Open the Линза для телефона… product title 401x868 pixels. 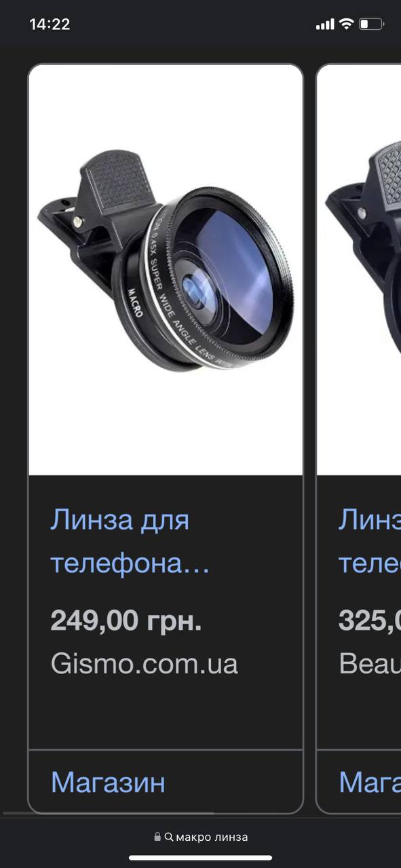pyautogui.click(x=130, y=542)
